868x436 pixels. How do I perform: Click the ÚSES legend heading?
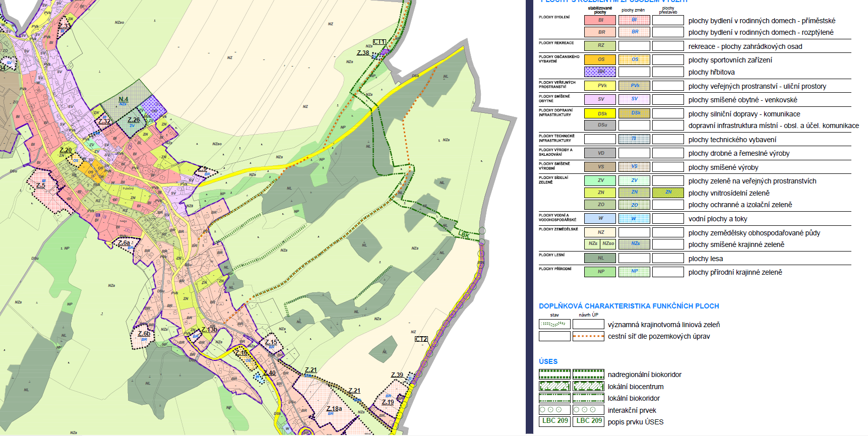(548, 361)
